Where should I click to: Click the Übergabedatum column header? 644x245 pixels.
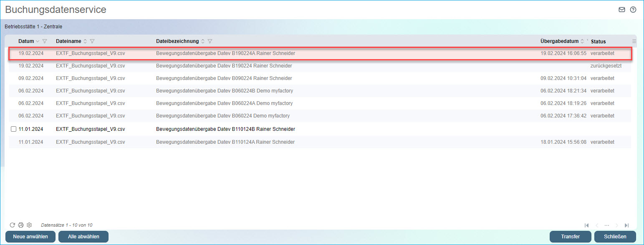tap(560, 41)
